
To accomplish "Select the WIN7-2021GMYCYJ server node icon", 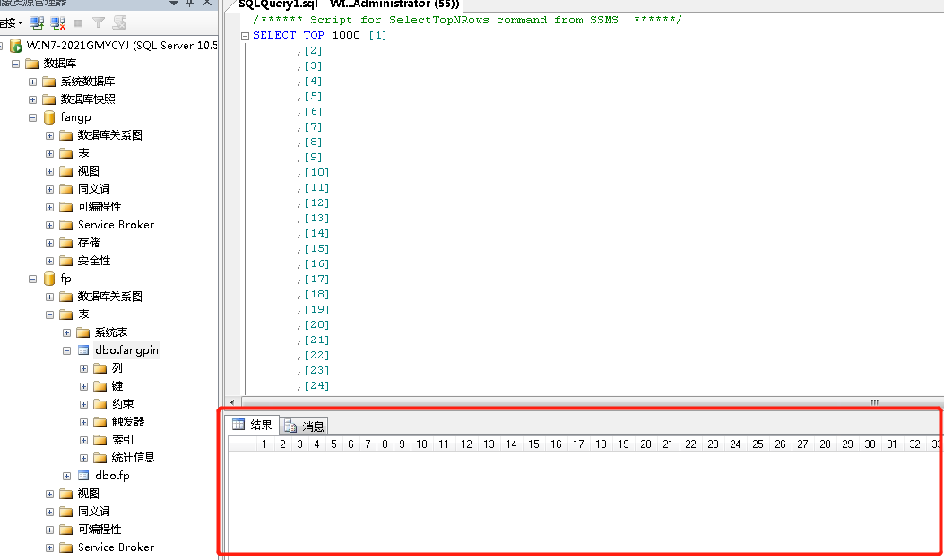I will point(15,46).
